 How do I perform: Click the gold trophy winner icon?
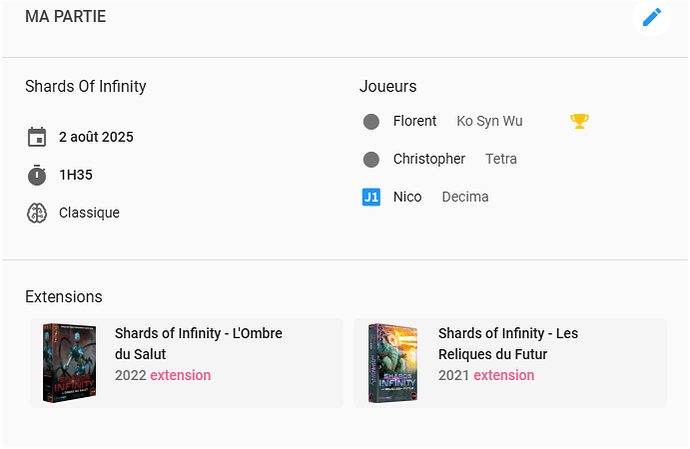pyautogui.click(x=579, y=121)
